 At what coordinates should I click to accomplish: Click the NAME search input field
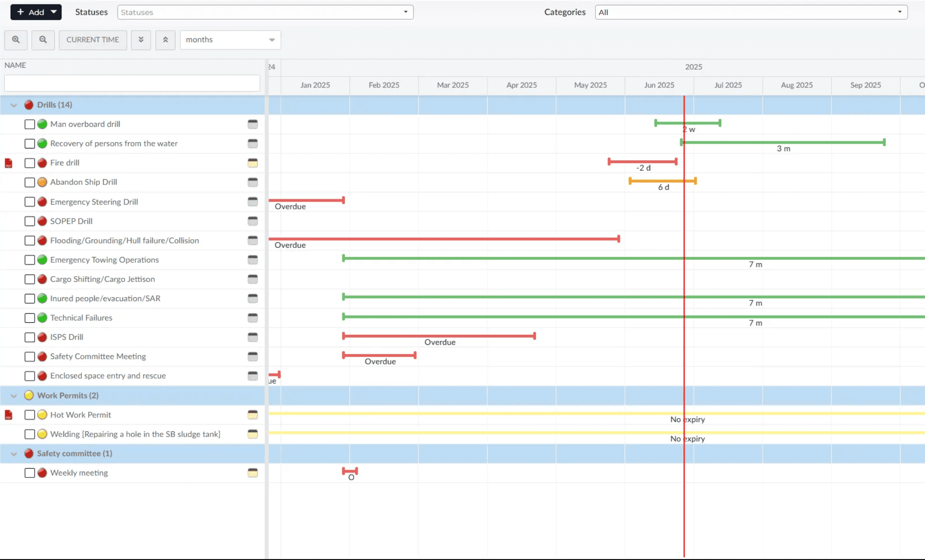pos(132,83)
